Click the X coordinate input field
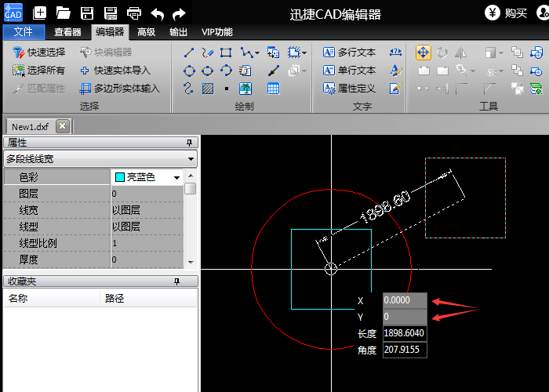The image size is (549, 392). (x=405, y=300)
